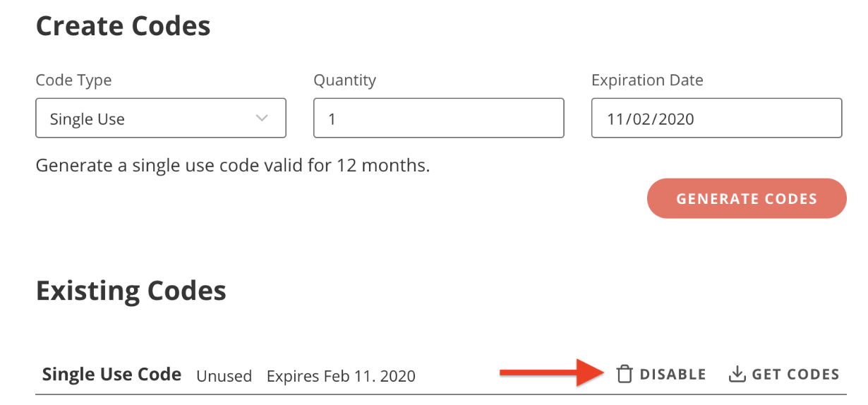Click the Code Type field label

pyautogui.click(x=73, y=80)
